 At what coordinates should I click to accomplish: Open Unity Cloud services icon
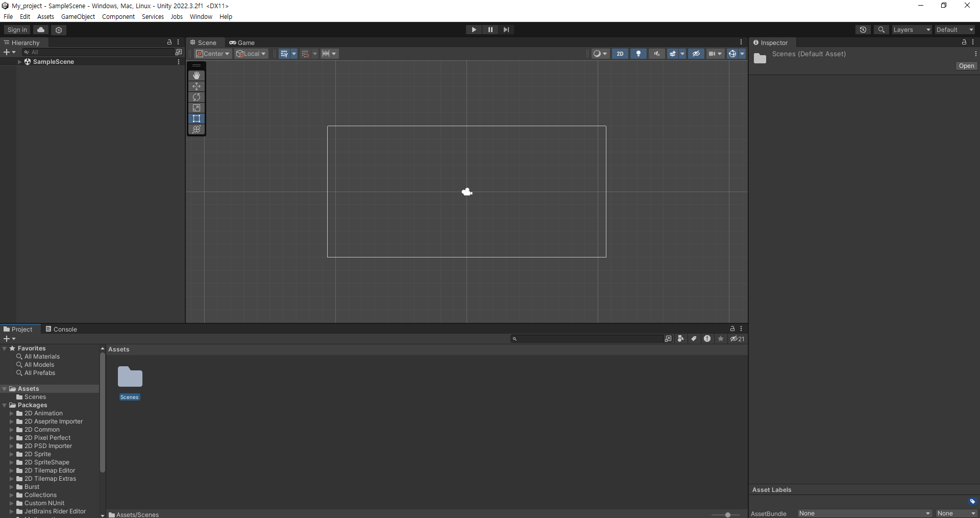[41, 30]
